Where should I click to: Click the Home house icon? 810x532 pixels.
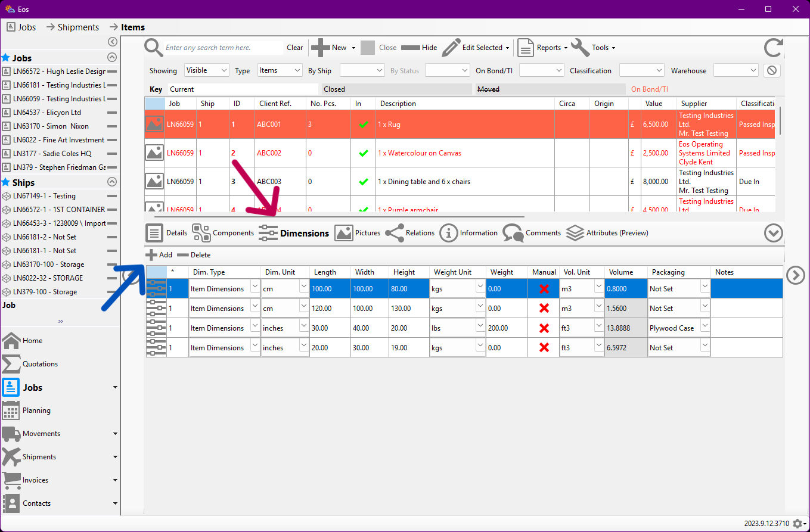tap(11, 341)
